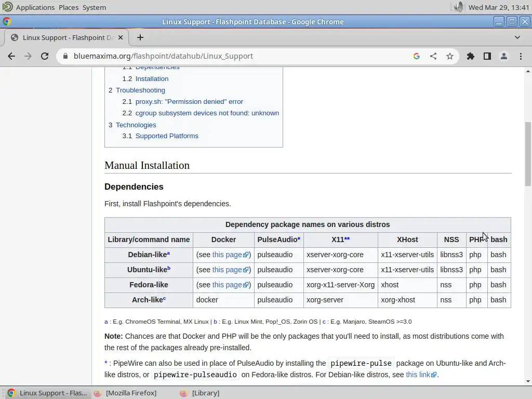532x399 pixels.
Task: Open proxy.sh Permission denied error link
Action: click(x=189, y=101)
